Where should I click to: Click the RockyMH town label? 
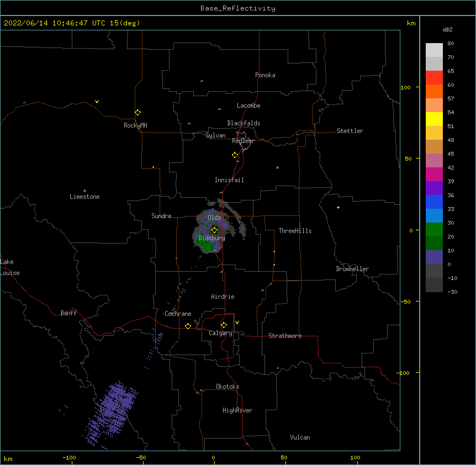tap(135, 125)
